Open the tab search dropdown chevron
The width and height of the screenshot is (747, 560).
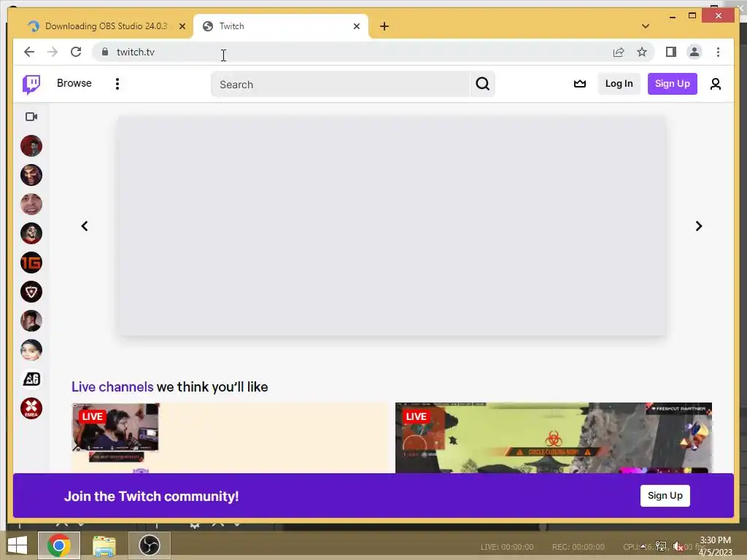pyautogui.click(x=645, y=26)
